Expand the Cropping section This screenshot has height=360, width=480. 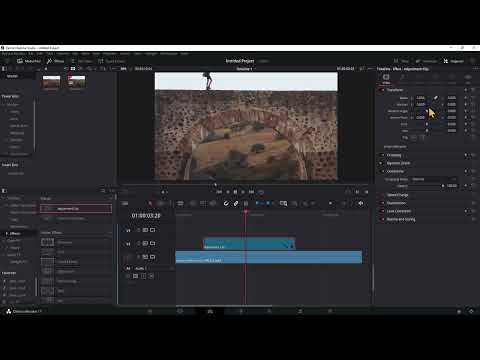pos(394,155)
